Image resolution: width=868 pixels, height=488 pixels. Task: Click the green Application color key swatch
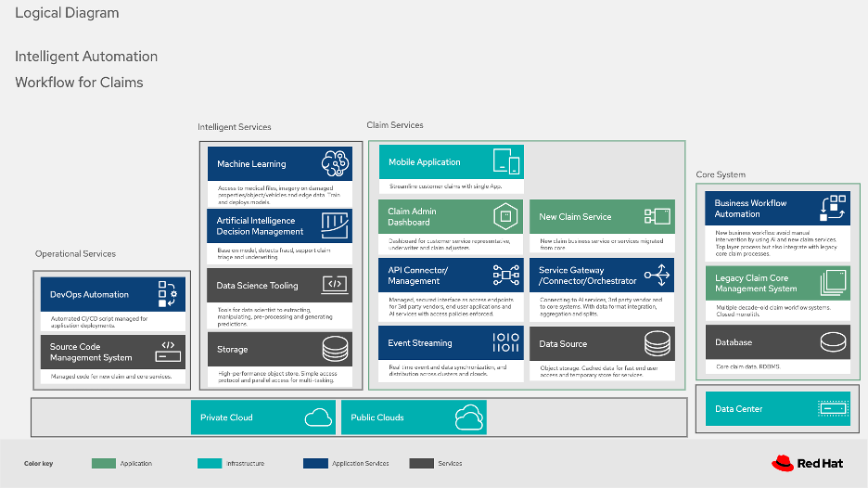[104, 463]
